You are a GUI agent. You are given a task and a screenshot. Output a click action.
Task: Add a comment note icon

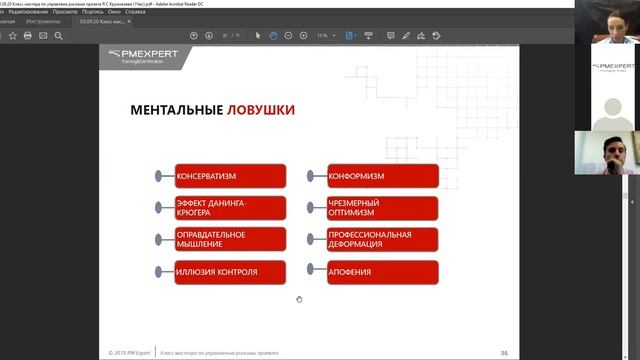[x=391, y=36]
